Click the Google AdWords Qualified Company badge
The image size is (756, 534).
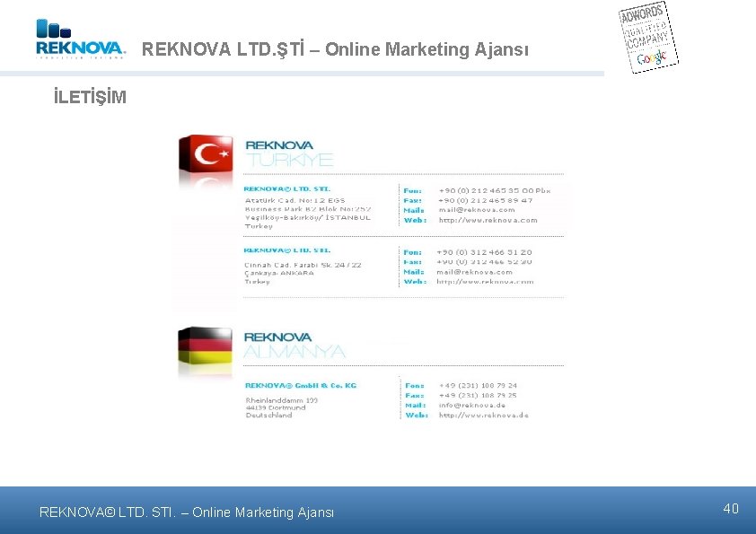pos(648,37)
